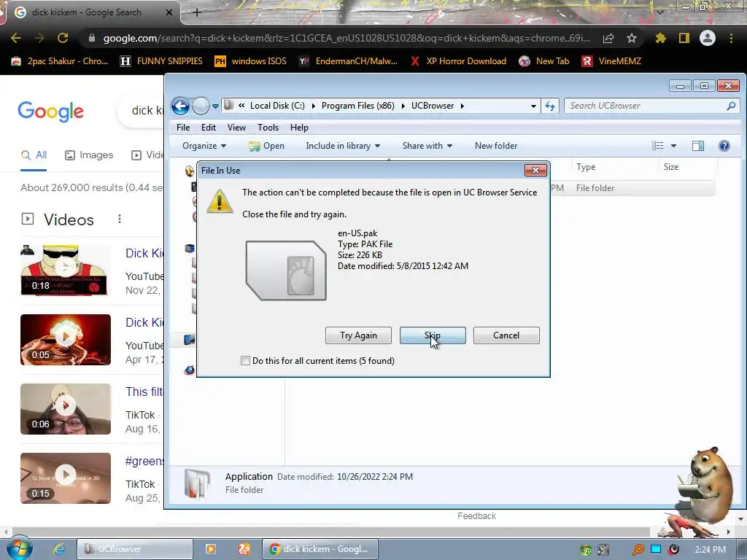Open more view options dropdown arrow
The width and height of the screenshot is (747, 560).
[673, 146]
